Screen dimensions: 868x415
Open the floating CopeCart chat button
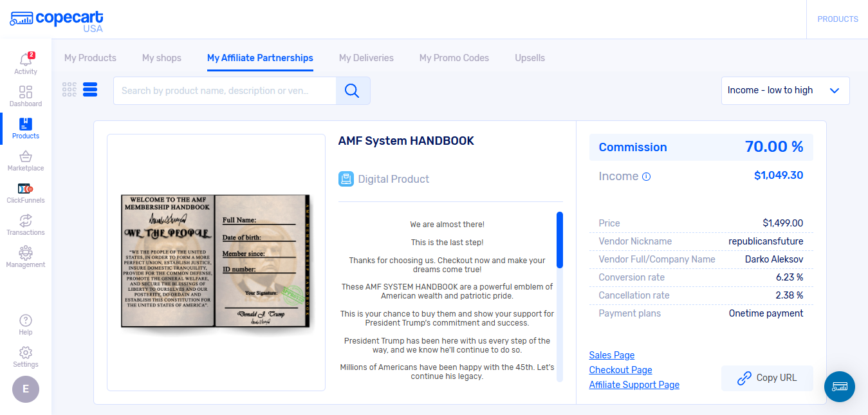pos(840,387)
